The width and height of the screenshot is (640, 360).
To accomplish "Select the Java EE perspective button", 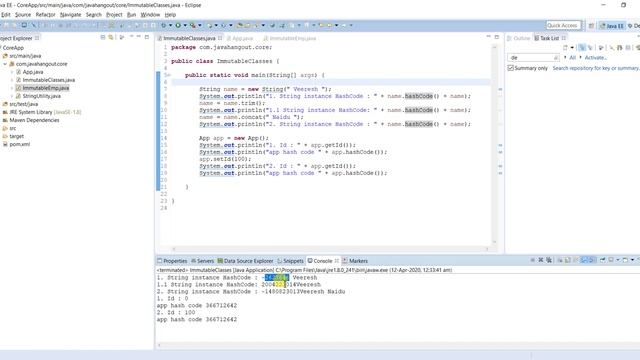I will 611,26.
